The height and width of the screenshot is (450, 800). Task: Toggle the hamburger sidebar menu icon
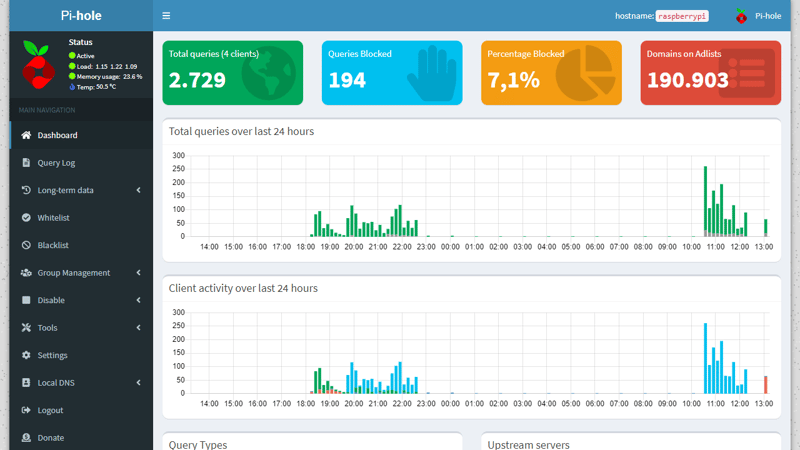click(x=166, y=16)
